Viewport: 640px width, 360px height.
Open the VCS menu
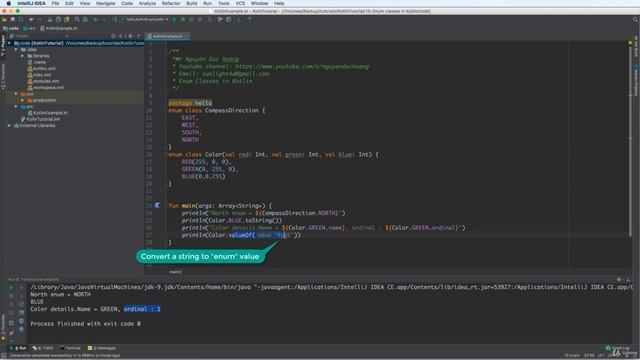[x=240, y=3]
